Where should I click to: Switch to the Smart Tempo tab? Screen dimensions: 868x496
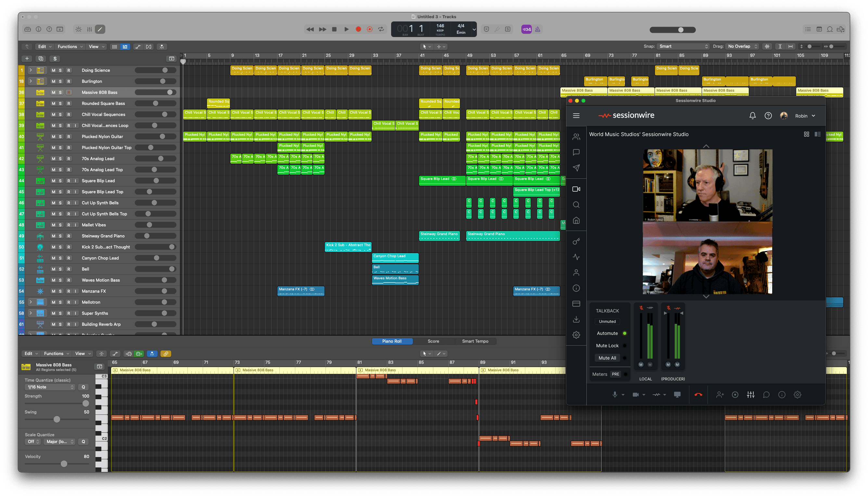click(475, 341)
